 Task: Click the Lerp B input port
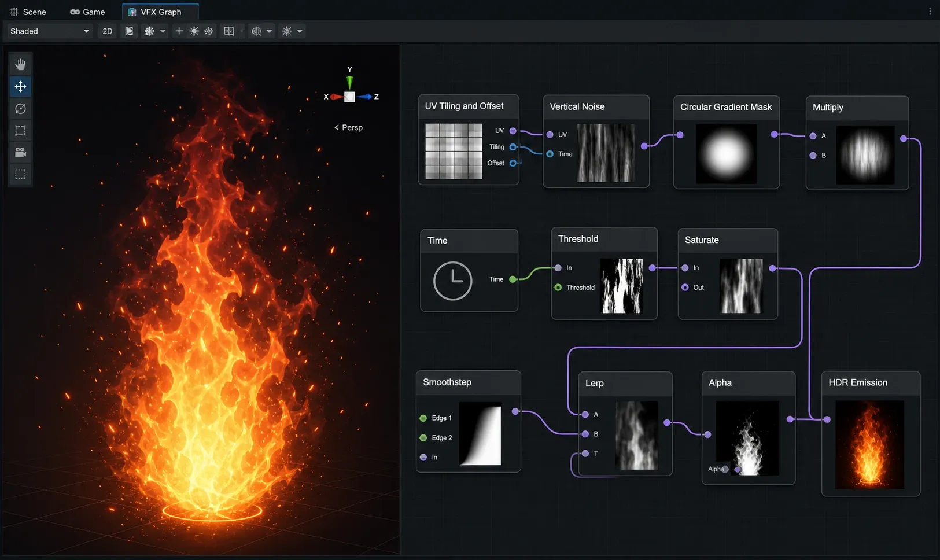(x=585, y=434)
